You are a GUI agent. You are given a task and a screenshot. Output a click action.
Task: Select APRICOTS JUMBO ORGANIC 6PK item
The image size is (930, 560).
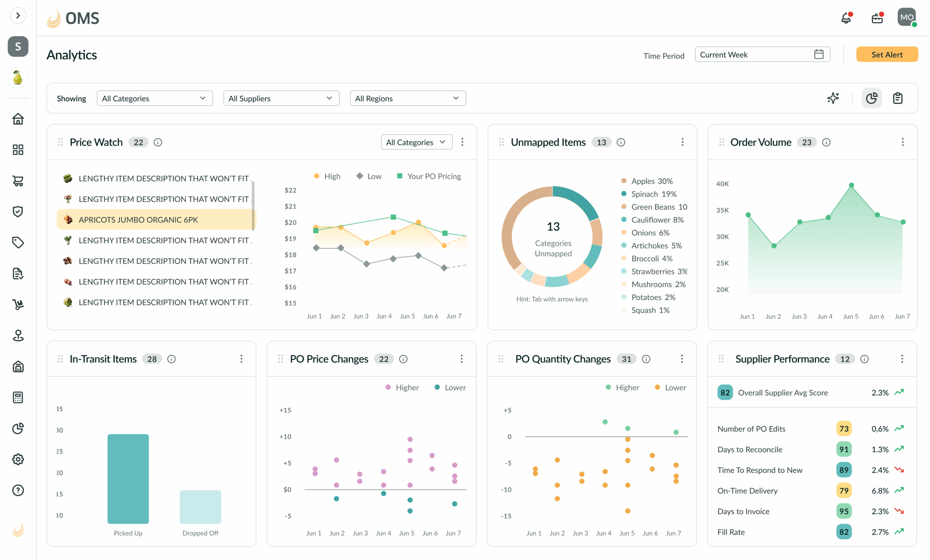point(156,220)
